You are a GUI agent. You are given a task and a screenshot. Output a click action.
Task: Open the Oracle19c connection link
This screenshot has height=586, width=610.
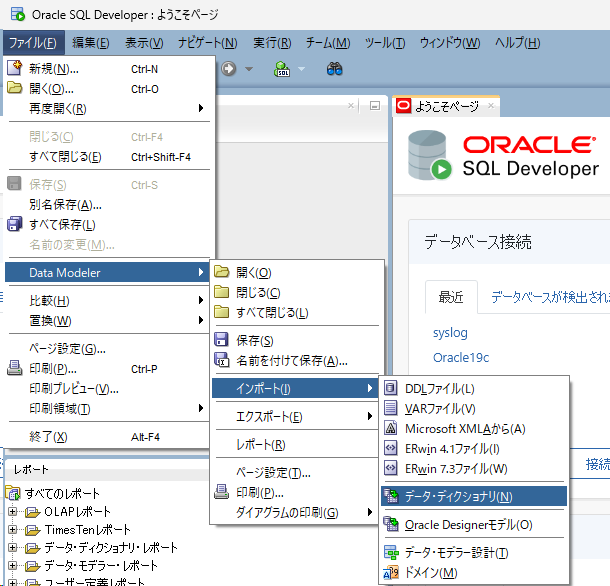(x=461, y=357)
